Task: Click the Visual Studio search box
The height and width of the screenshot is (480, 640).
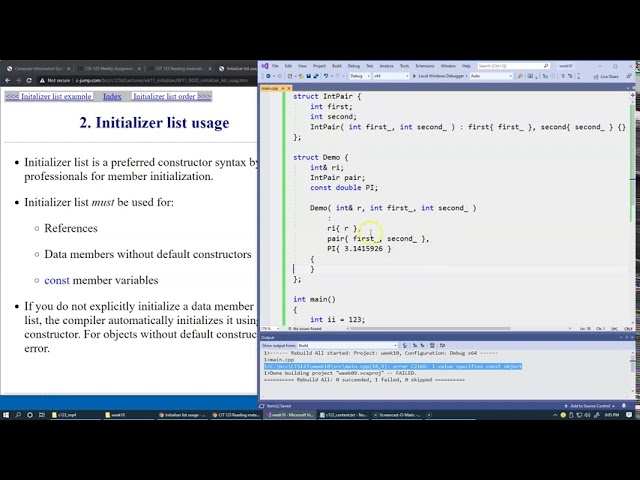Action: click(513, 66)
